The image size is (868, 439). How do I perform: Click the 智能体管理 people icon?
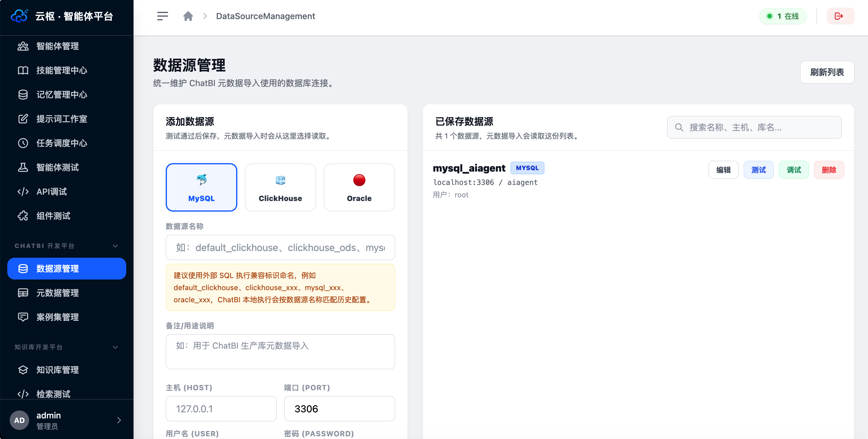pyautogui.click(x=23, y=46)
